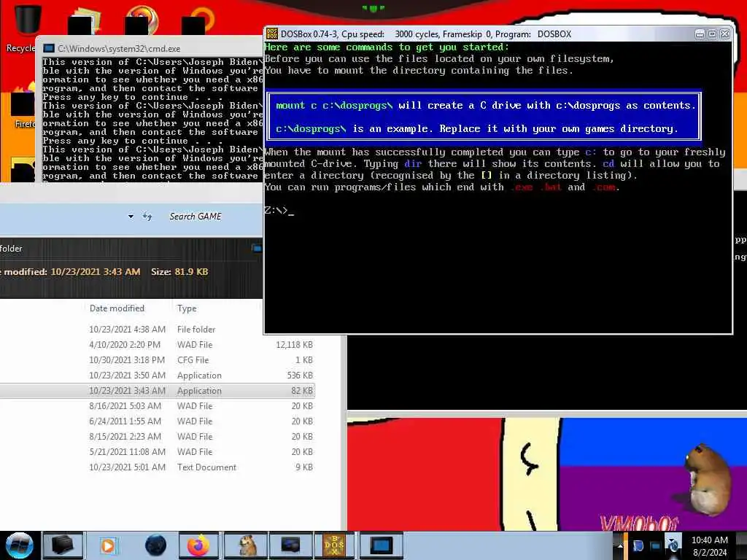
Task: Maximize the DOSBox window
Action: (712, 34)
